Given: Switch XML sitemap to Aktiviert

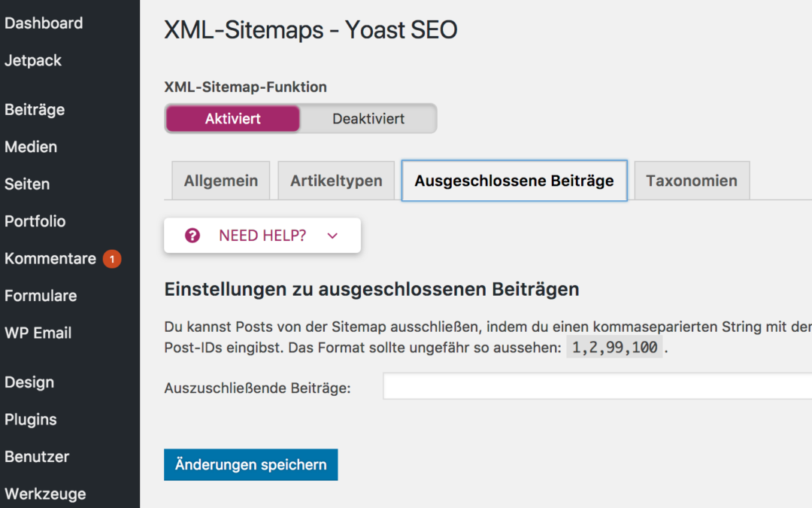Looking at the screenshot, I should [x=232, y=119].
